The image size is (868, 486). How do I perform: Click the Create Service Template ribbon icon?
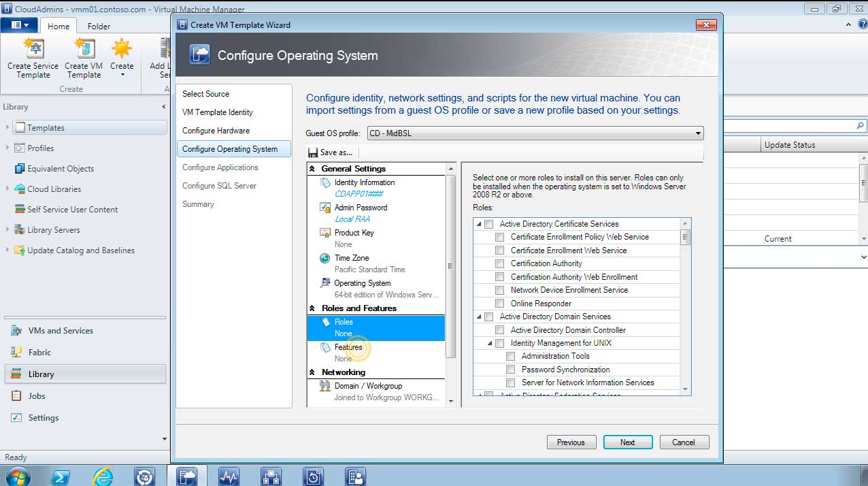click(x=33, y=49)
